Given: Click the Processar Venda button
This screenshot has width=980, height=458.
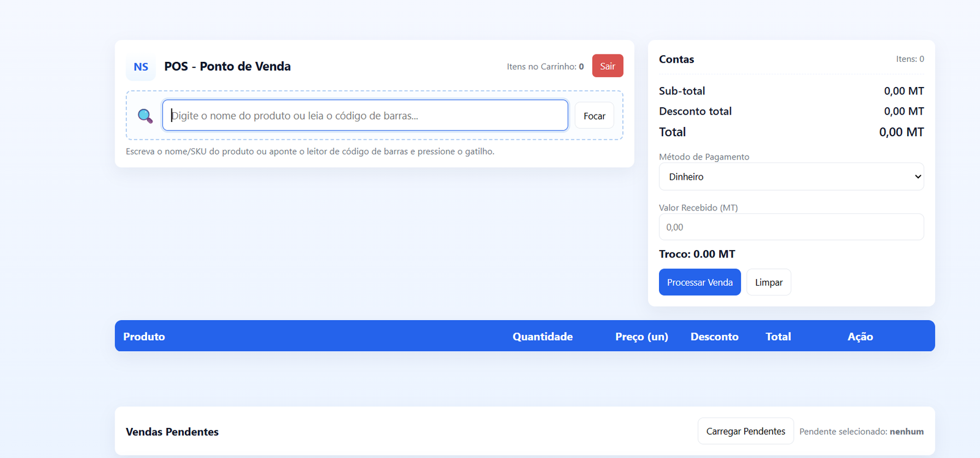Looking at the screenshot, I should 699,282.
